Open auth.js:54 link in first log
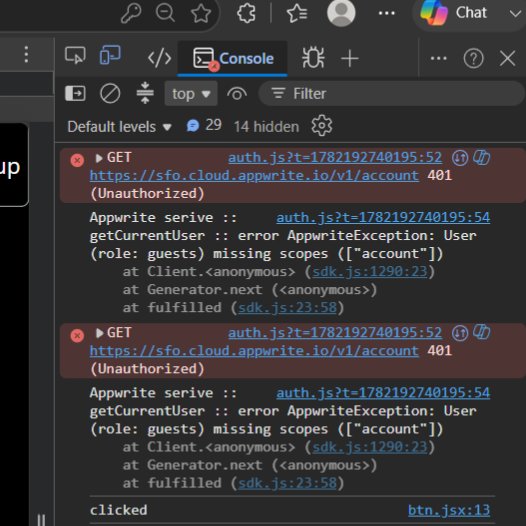 tap(383, 217)
